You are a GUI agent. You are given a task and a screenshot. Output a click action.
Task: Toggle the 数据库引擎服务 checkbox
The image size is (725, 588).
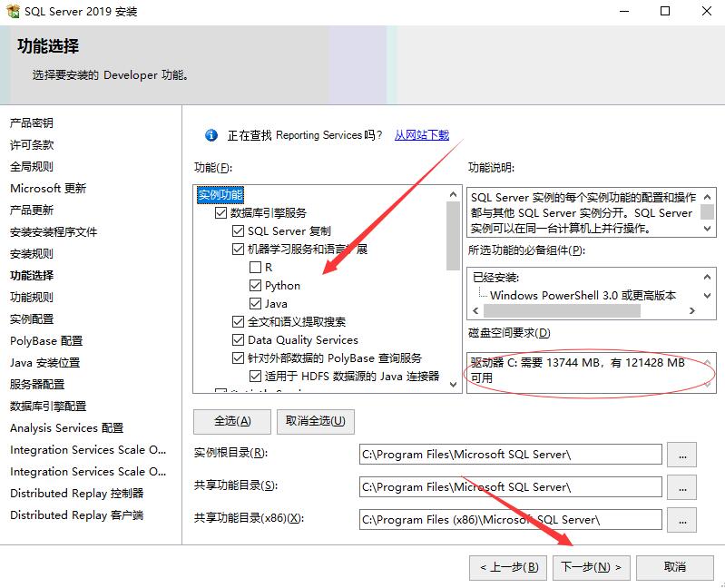pos(220,212)
